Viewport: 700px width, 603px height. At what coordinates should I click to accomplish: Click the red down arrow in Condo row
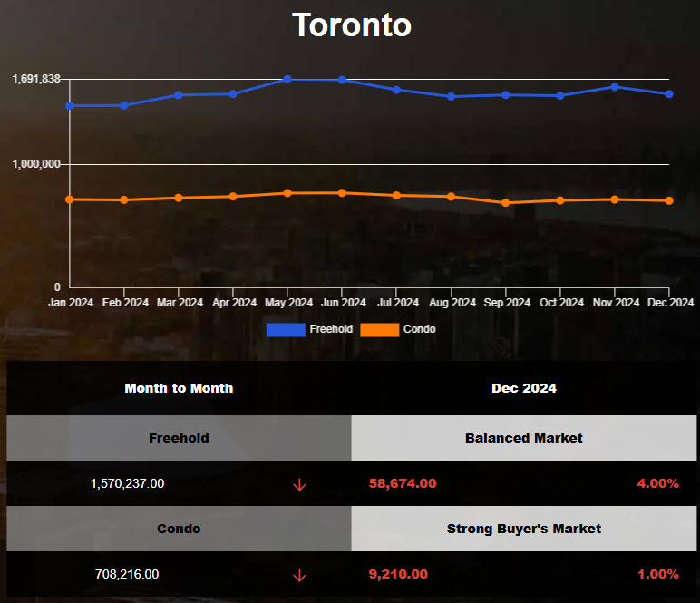299,575
